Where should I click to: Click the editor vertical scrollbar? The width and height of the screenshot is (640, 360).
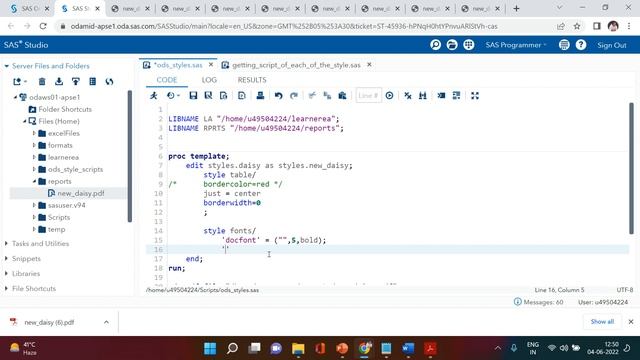pyautogui.click(x=631, y=168)
